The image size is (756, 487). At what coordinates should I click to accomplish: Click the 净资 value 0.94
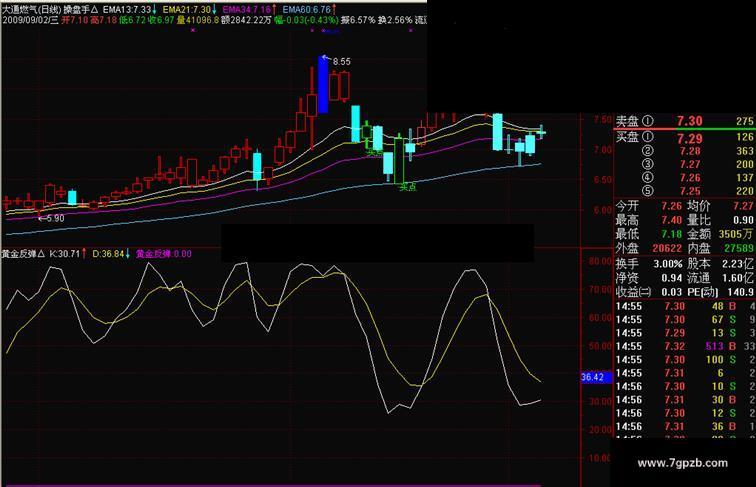[672, 278]
